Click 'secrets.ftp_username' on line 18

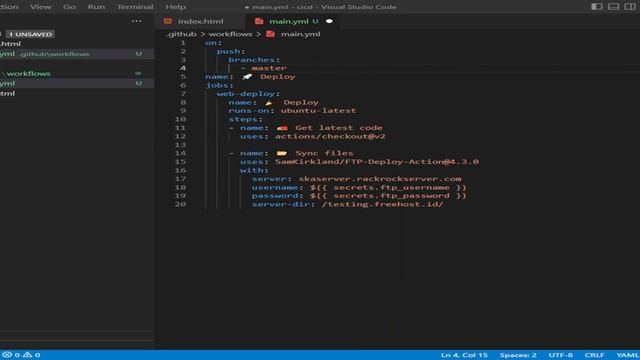tap(391, 187)
